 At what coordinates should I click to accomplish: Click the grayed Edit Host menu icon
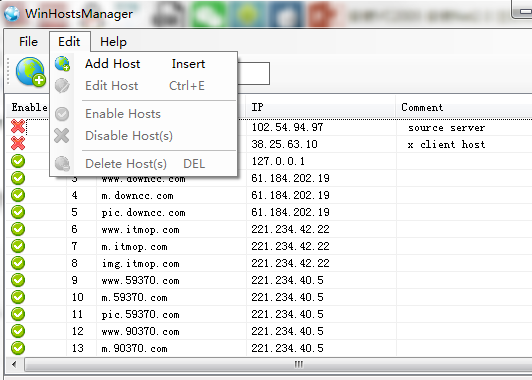[62, 86]
